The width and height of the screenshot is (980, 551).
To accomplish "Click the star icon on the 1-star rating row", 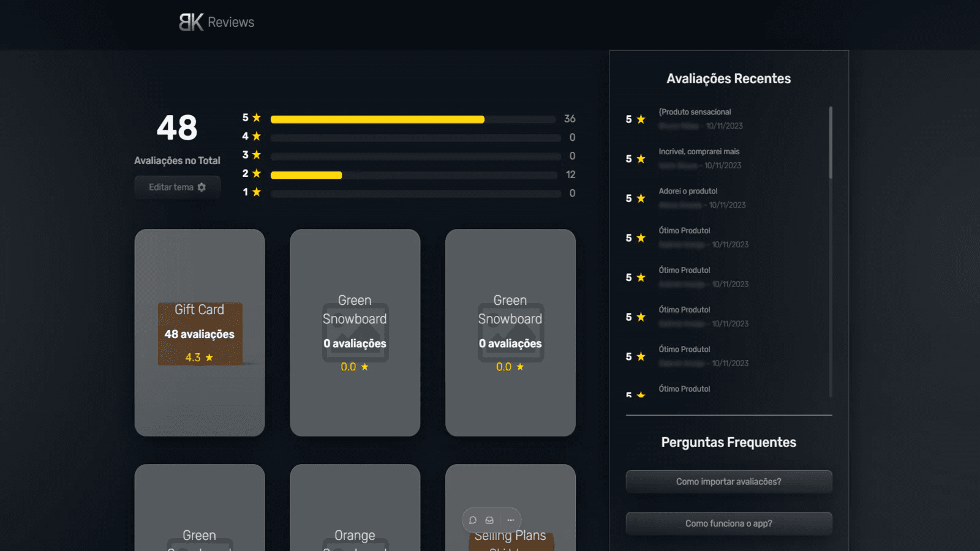I will click(x=257, y=191).
